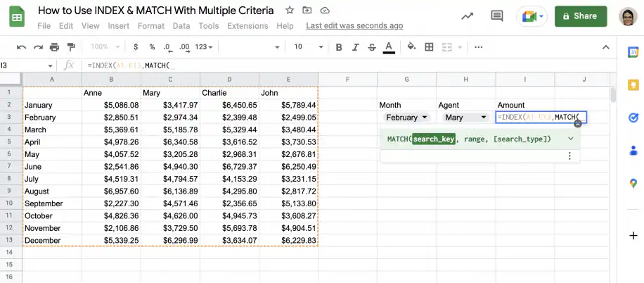The width and height of the screenshot is (644, 283).
Task: Open Contacts side panel
Action: [x=633, y=150]
